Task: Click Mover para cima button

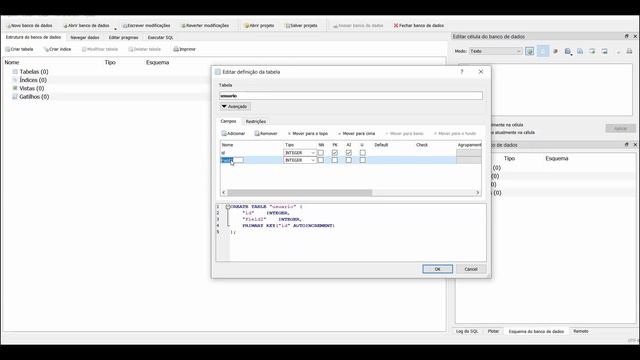Action: (356, 133)
